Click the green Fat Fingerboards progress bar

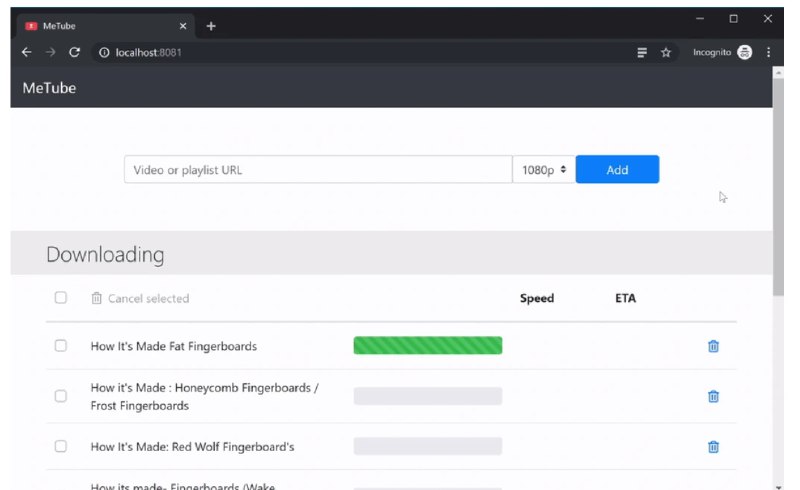(427, 346)
